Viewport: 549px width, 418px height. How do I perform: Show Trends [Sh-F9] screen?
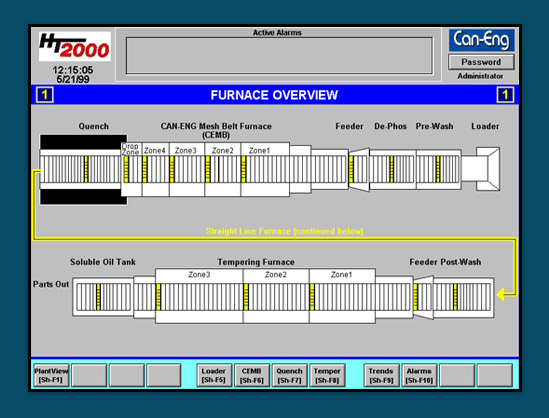(x=381, y=375)
